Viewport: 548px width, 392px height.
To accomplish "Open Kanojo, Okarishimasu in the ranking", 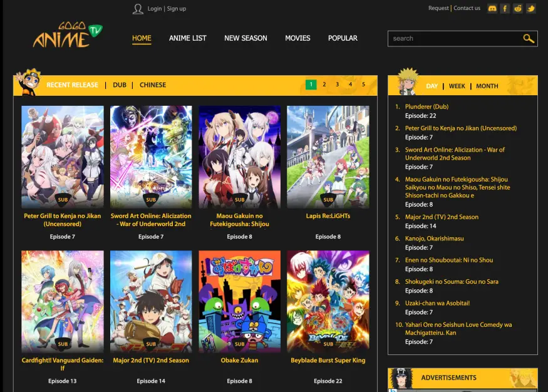I will [x=435, y=239].
